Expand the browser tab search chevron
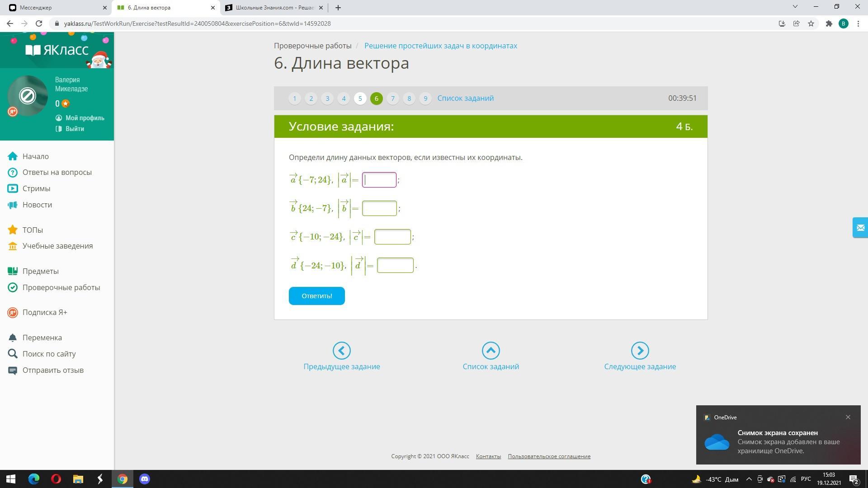 pos(795,7)
